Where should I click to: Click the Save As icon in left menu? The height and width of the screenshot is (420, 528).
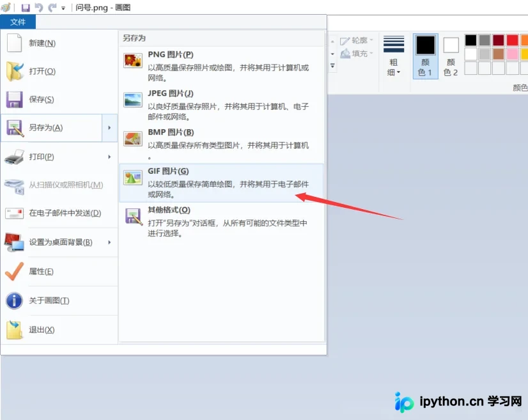click(15, 128)
